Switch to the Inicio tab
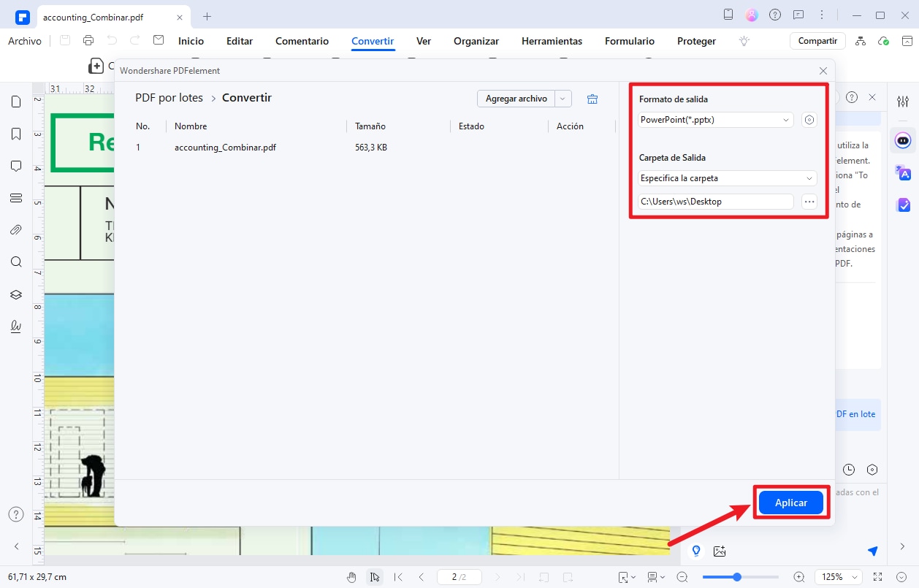919x588 pixels. click(x=191, y=41)
